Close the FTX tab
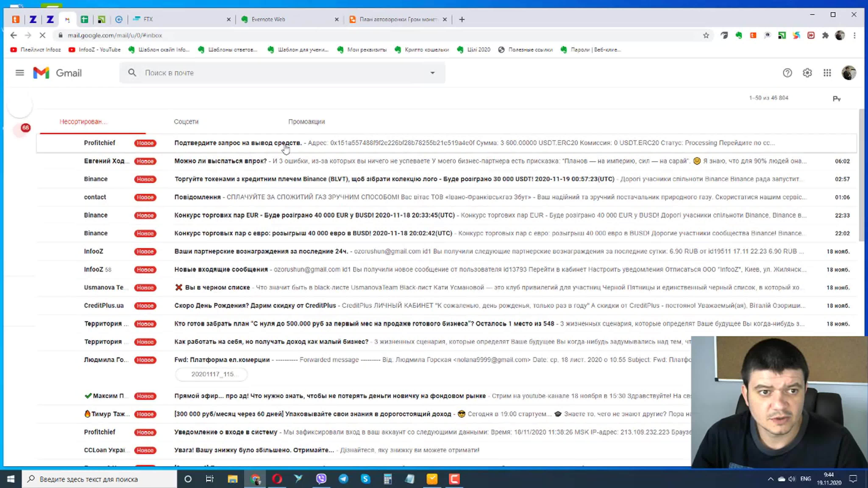Viewport: 868px width, 488px height. (229, 19)
